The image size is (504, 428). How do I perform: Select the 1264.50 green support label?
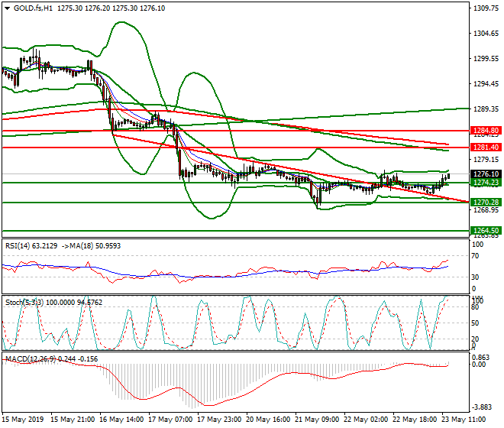pos(486,231)
